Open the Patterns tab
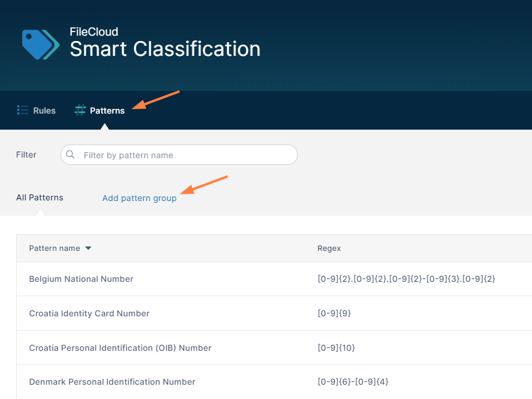This screenshot has height=399, width=532. point(99,111)
